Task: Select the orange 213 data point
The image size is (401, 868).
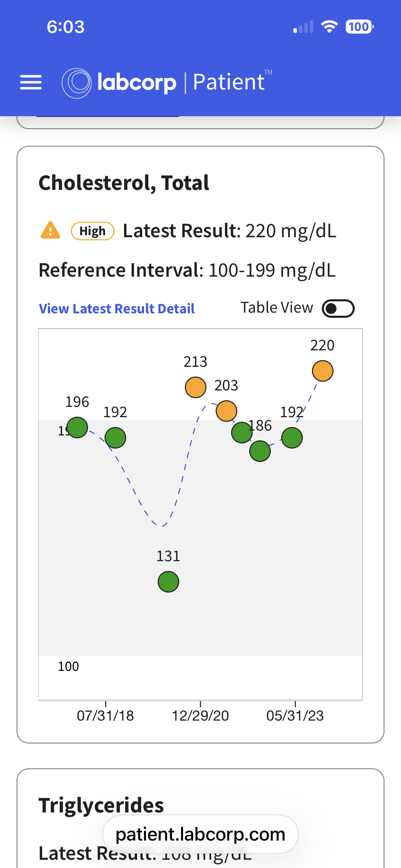Action: coord(195,387)
